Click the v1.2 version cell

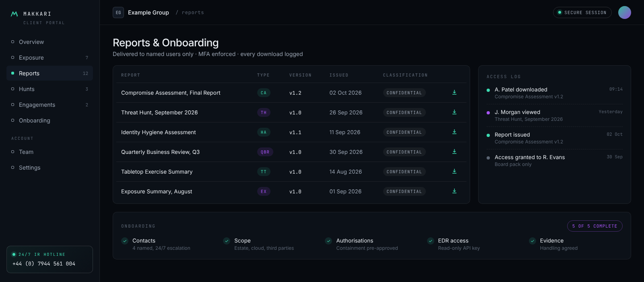pos(295,93)
